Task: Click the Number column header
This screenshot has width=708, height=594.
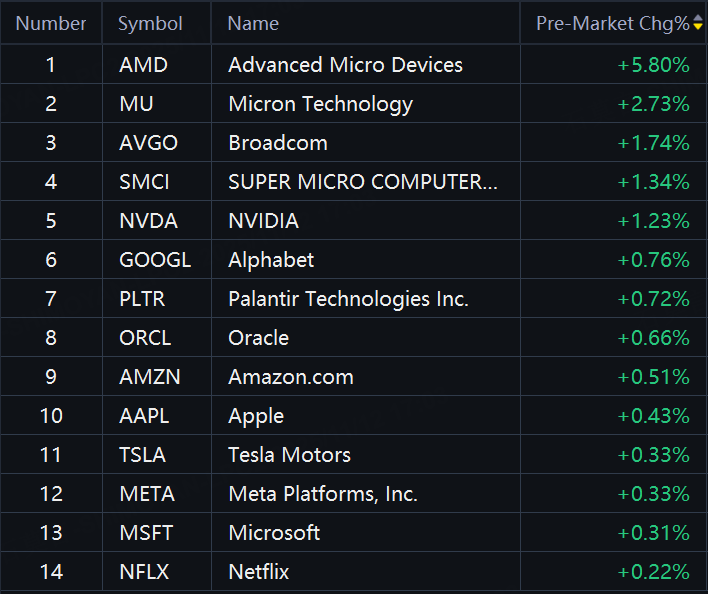Action: coord(51,23)
